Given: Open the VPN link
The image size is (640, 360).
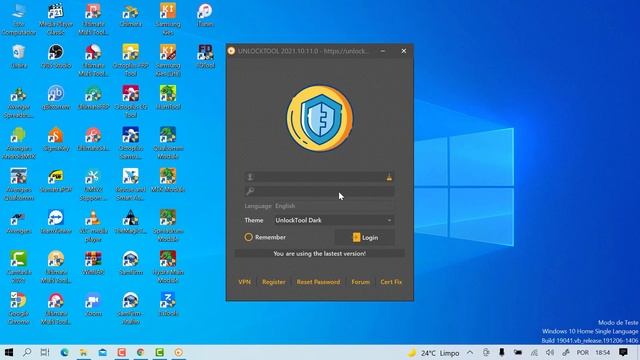Looking at the screenshot, I should tap(244, 282).
